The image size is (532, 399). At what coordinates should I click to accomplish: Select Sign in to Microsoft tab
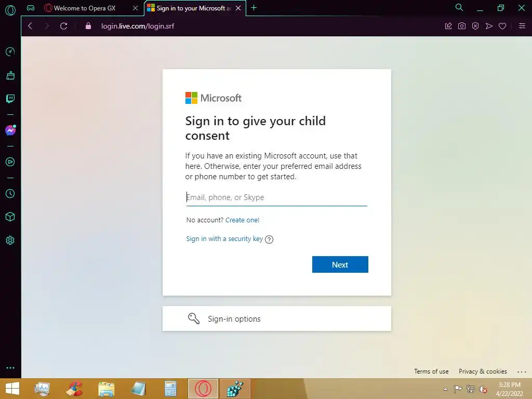[190, 8]
